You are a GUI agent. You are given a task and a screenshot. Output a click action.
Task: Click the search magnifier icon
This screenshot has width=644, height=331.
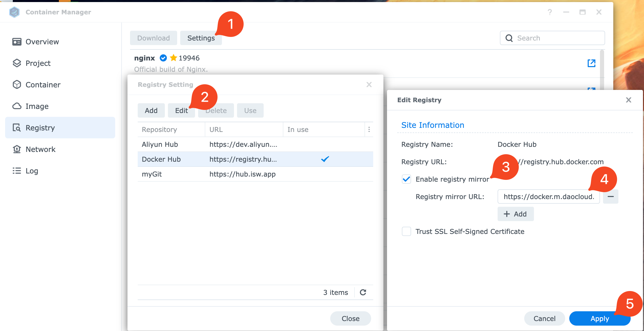click(509, 38)
